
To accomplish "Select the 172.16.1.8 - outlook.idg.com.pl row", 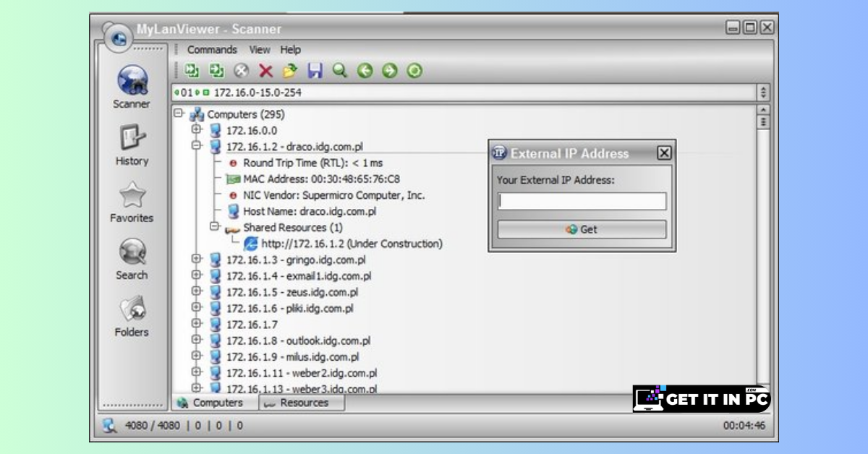I will click(x=298, y=340).
